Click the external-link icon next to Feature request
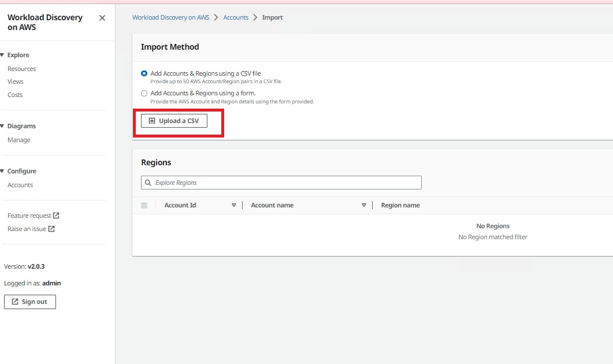The width and height of the screenshot is (613, 364). pyautogui.click(x=56, y=215)
